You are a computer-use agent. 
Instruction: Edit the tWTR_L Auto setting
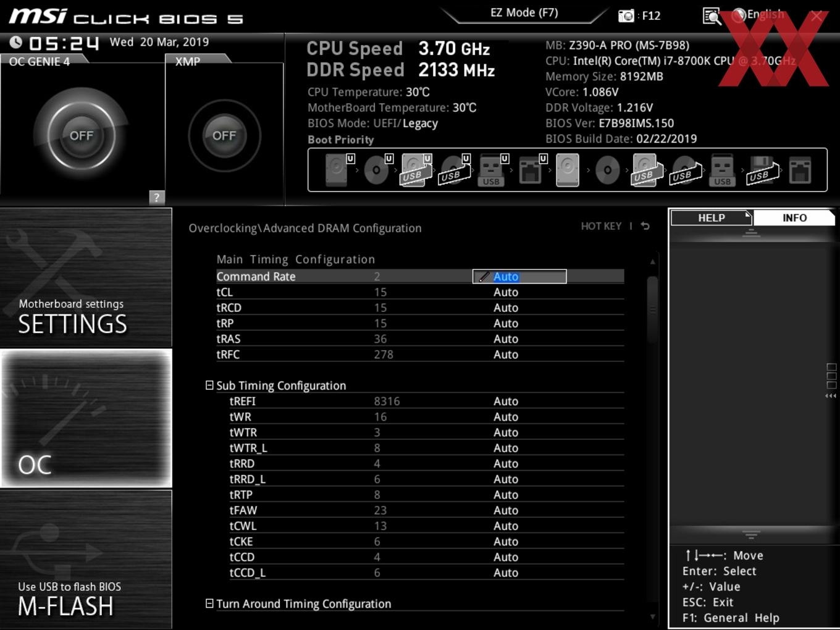point(506,448)
